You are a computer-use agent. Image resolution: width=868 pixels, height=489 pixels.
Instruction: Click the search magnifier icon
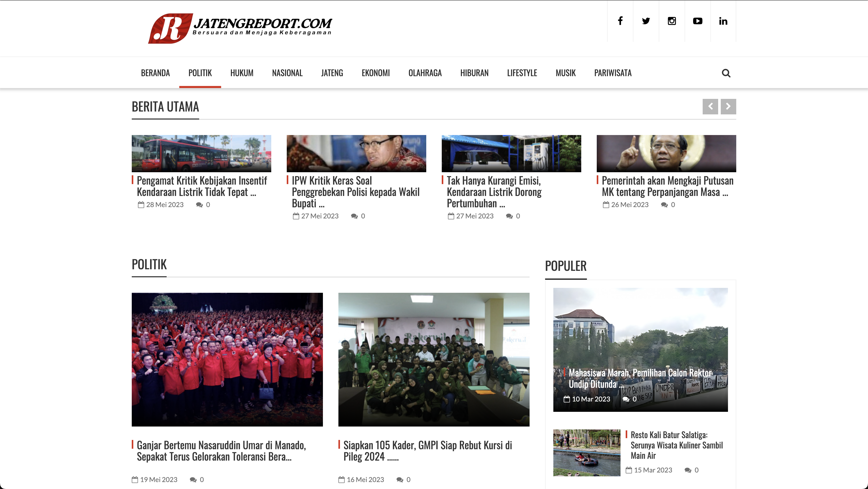(x=726, y=73)
